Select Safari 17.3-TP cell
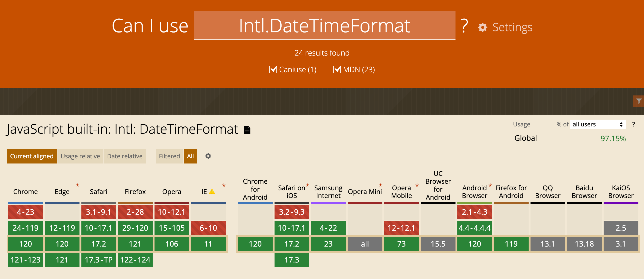This screenshot has width=644, height=279. [x=98, y=260]
